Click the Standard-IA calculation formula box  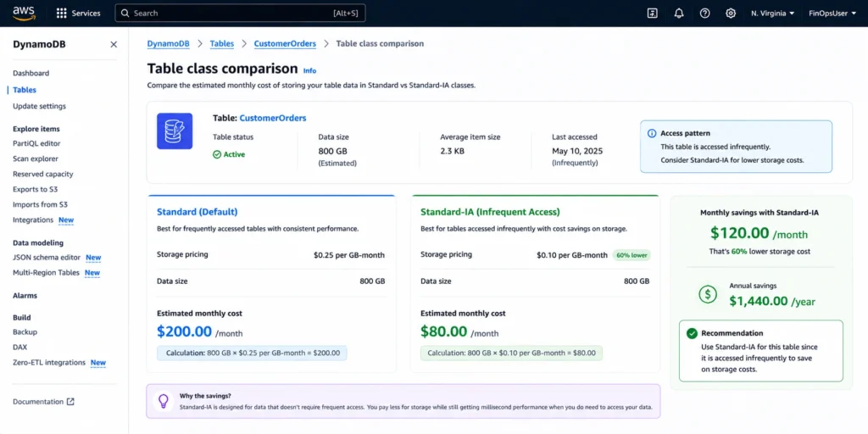pos(511,353)
